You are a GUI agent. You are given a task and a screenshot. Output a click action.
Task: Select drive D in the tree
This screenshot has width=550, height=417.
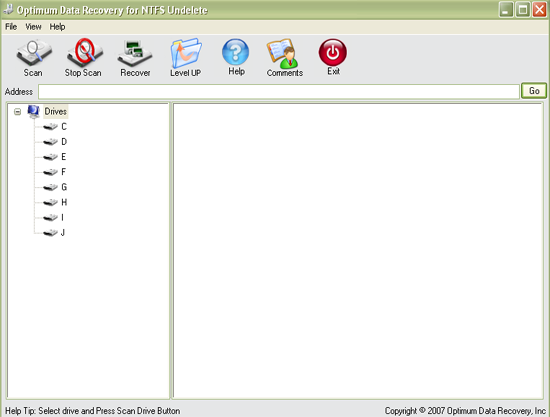[55, 142]
